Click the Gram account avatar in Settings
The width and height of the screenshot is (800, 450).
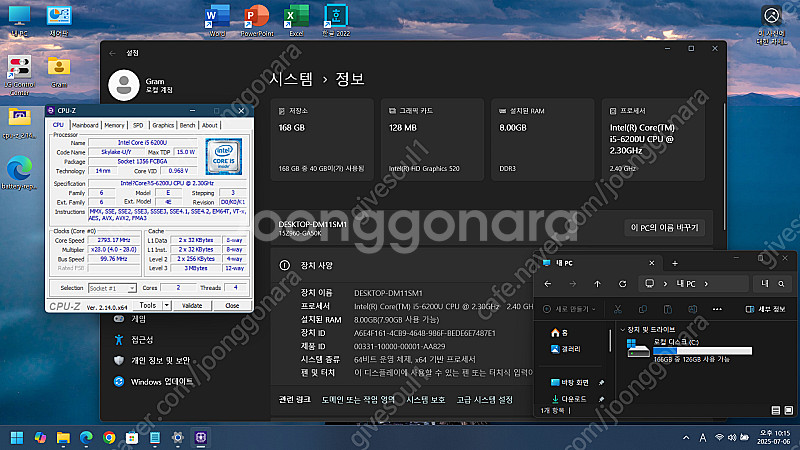point(123,85)
